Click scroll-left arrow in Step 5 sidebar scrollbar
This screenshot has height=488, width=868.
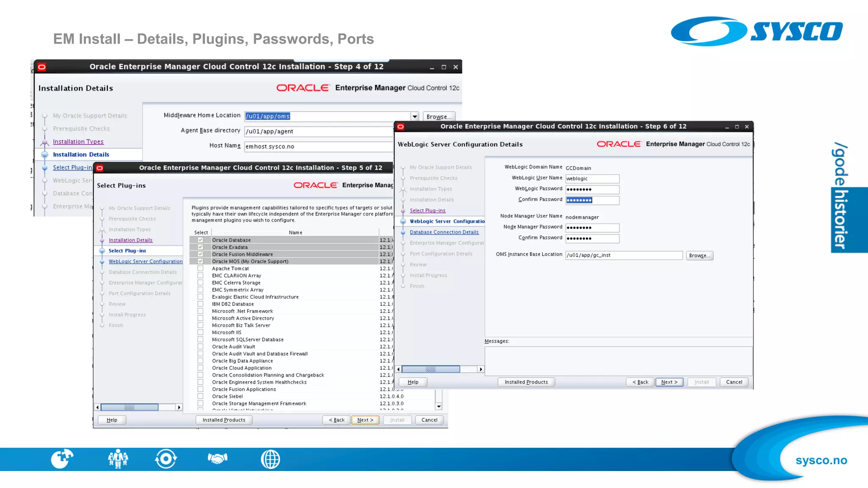97,407
